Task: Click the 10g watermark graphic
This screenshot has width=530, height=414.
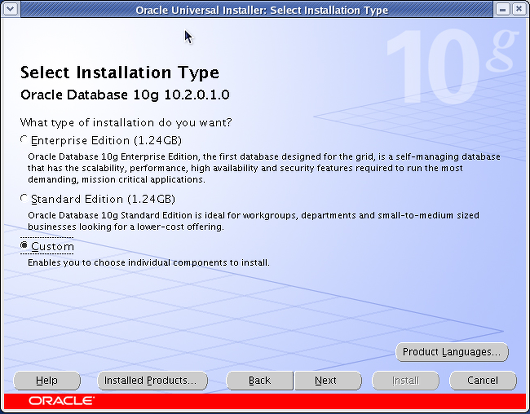Action: 451,66
